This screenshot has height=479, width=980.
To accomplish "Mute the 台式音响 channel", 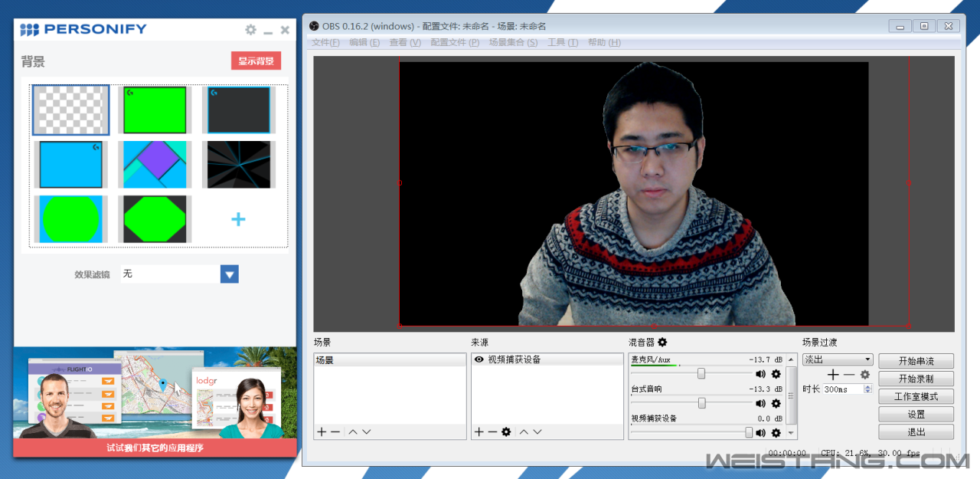I will [x=760, y=403].
